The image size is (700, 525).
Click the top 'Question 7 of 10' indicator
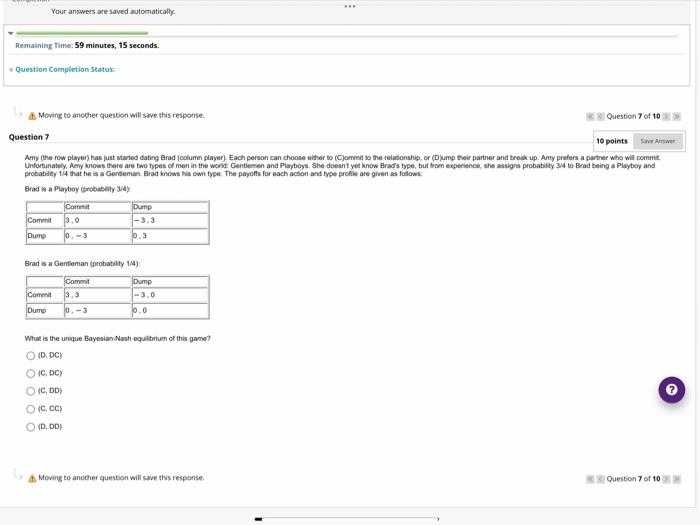click(x=633, y=117)
